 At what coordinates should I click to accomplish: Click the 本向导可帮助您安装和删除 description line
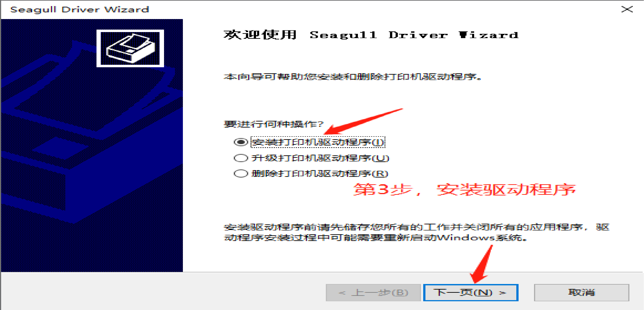pyautogui.click(x=353, y=76)
